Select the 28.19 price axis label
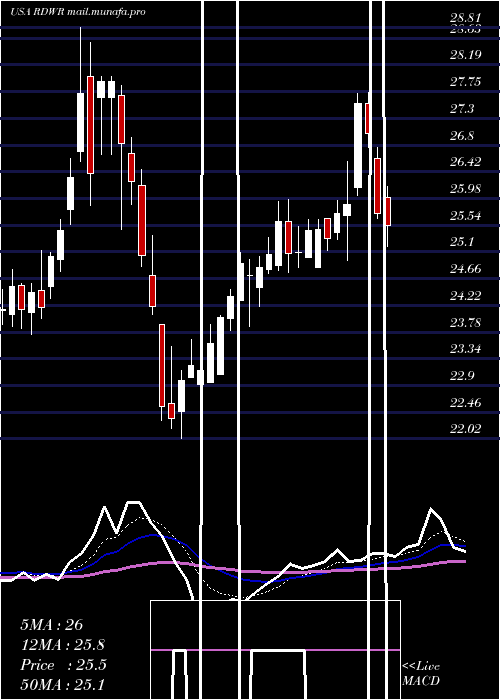Screen dimensions: 500x700 click(x=465, y=55)
